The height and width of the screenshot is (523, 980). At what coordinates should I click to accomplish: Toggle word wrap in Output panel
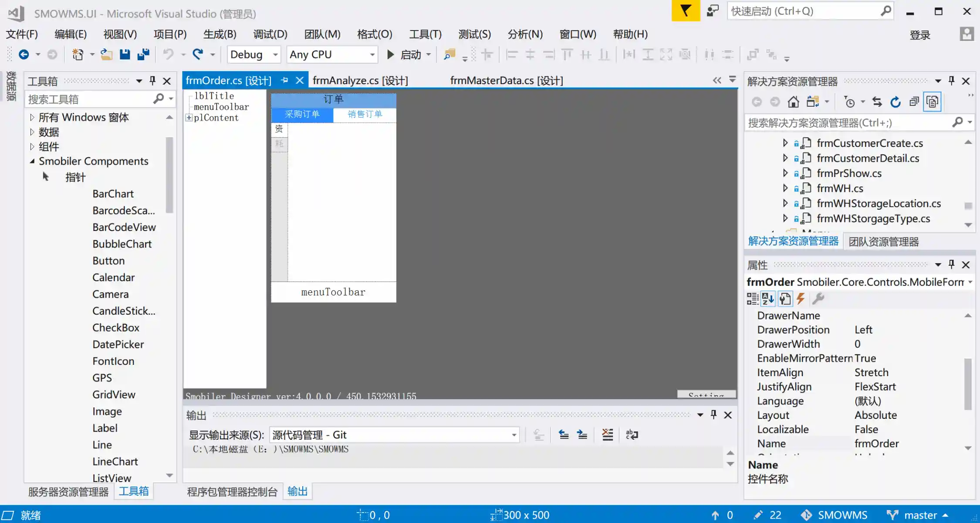coord(632,435)
